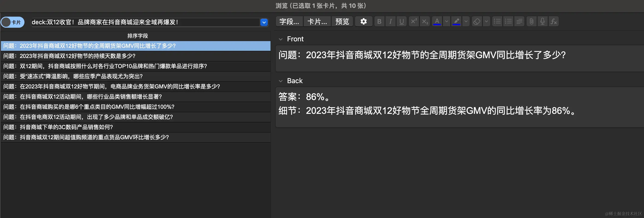Apply the text color button
The image size is (644, 218).
point(437,21)
